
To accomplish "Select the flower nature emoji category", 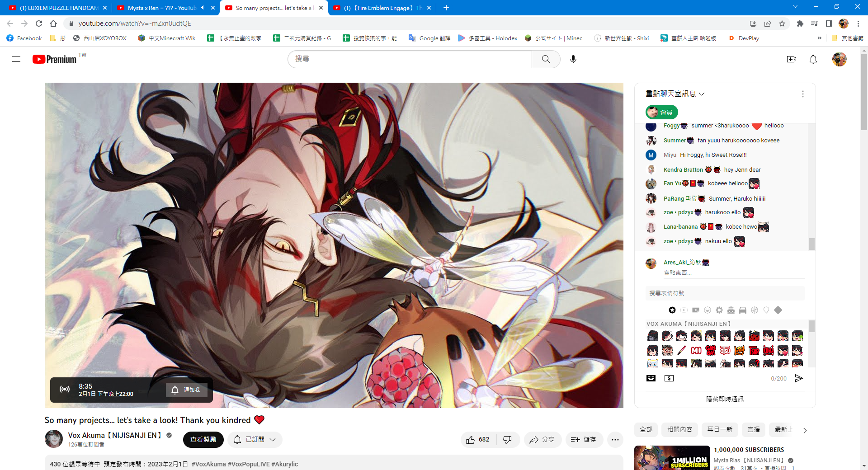I will click(719, 310).
